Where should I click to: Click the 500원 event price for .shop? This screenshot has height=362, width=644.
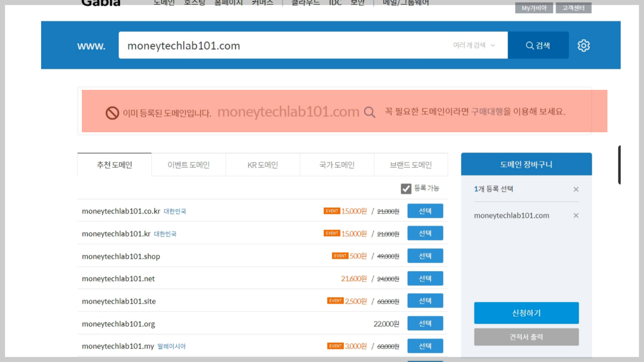(x=358, y=256)
